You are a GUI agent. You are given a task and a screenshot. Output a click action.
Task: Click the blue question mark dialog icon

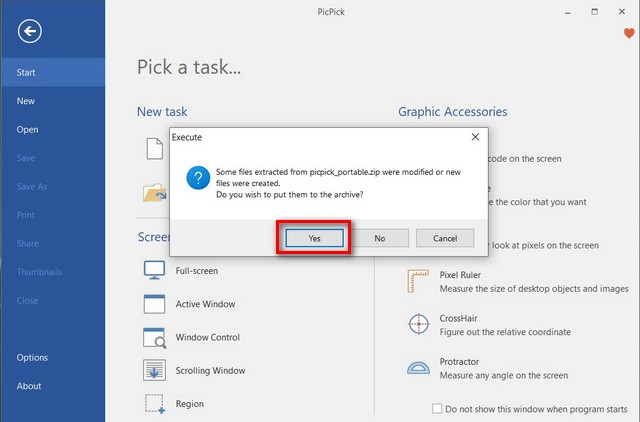click(x=198, y=178)
